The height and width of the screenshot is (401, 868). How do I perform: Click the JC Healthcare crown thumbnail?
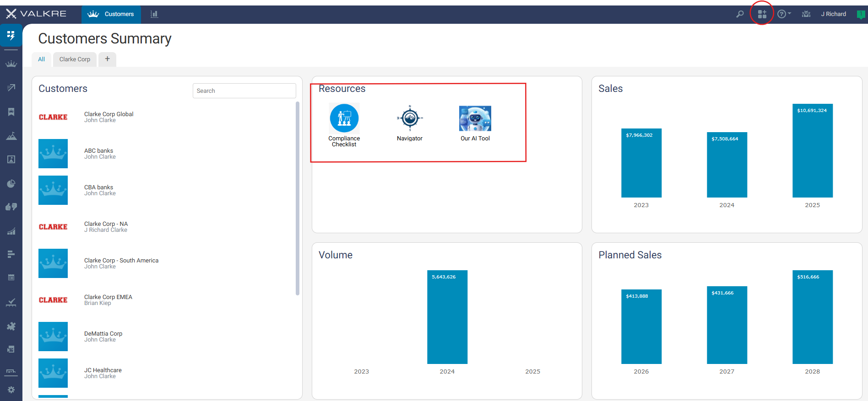53,373
